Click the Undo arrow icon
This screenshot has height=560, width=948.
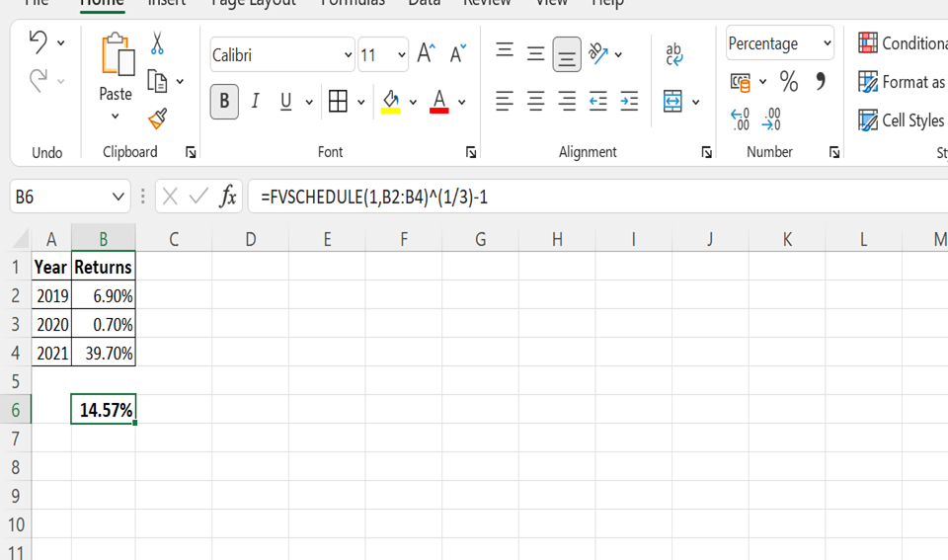39,41
